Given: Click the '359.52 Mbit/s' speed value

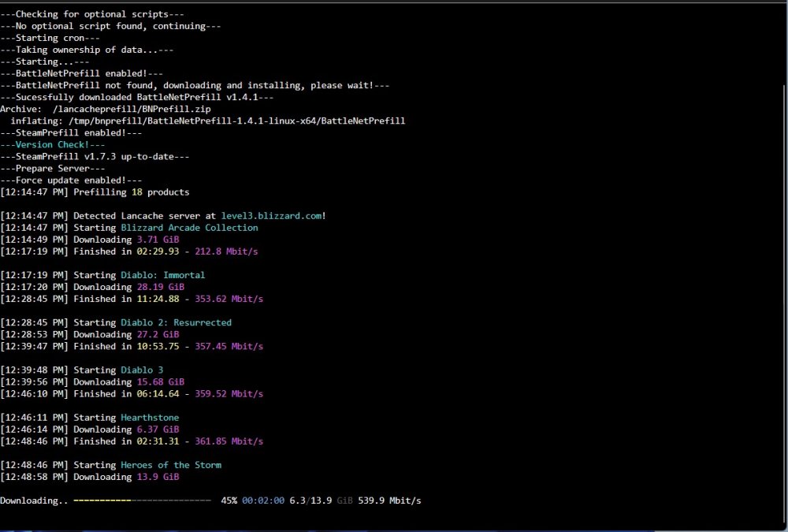Looking at the screenshot, I should [x=229, y=394].
